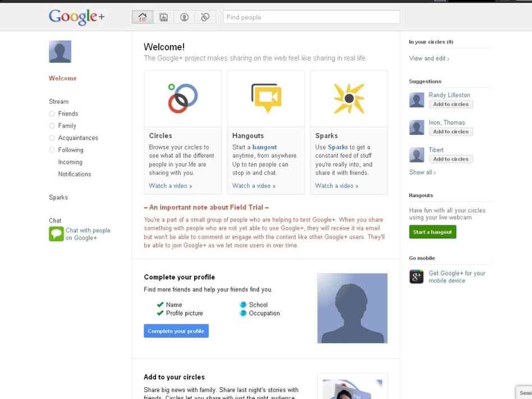Viewport: 532px width, 399px height.
Task: Select the Acquaintances circle radio
Action: pos(52,137)
